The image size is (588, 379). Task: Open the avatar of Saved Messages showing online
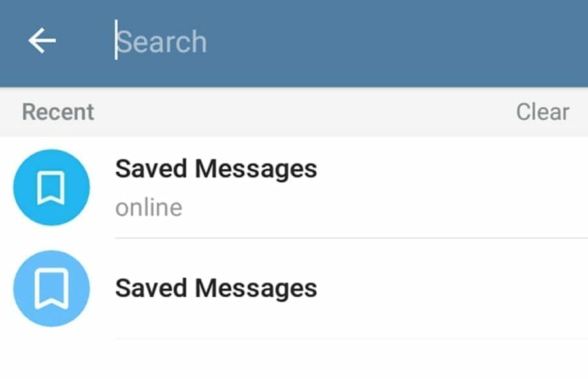[x=52, y=188]
